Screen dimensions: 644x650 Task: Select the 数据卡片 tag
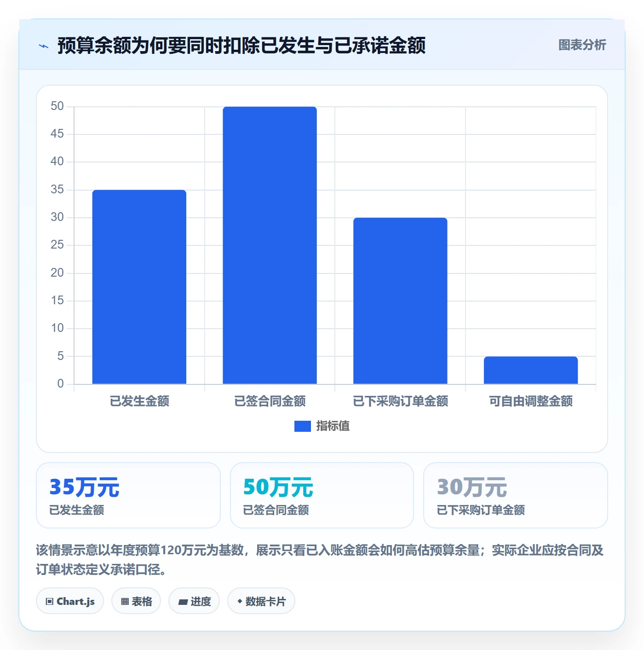261,601
